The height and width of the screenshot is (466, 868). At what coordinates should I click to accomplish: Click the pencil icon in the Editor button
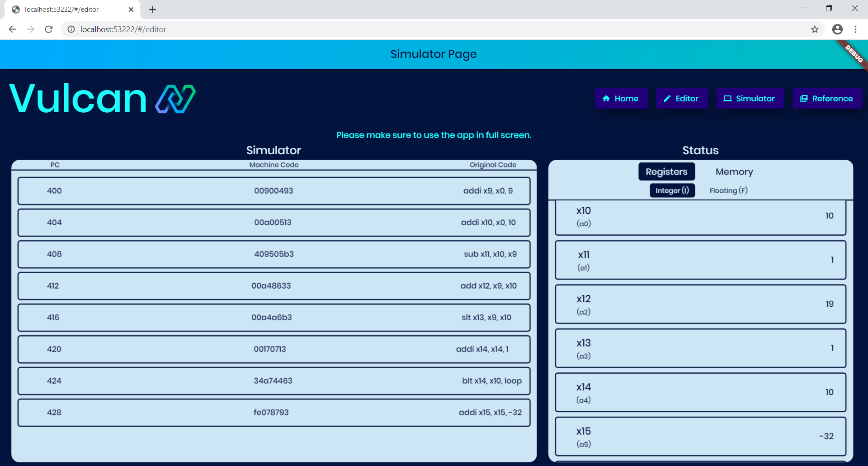(667, 99)
